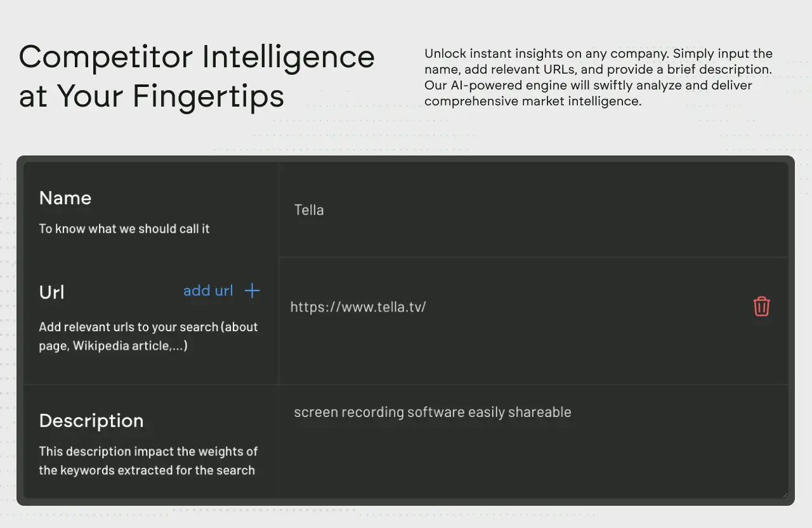The width and height of the screenshot is (812, 528).
Task: Click the 'Description' section label
Action: click(x=91, y=421)
